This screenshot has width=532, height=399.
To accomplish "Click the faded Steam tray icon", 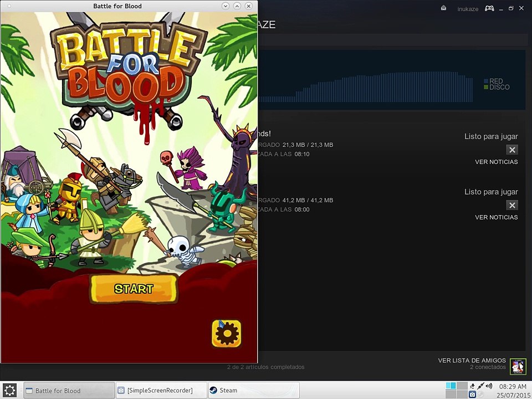I will (x=480, y=394).
